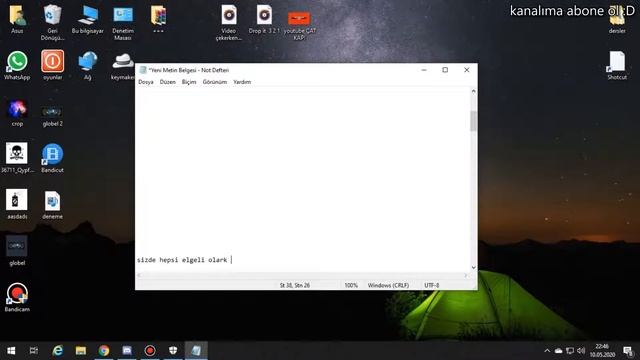The image size is (640, 360).
Task: Open the network tray icon
Action: [570, 351]
